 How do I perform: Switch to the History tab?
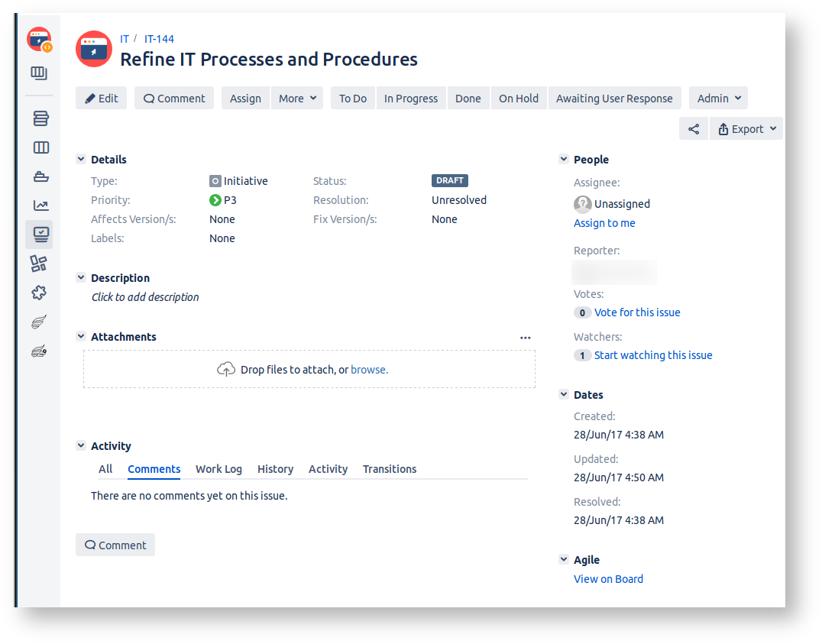(x=275, y=469)
